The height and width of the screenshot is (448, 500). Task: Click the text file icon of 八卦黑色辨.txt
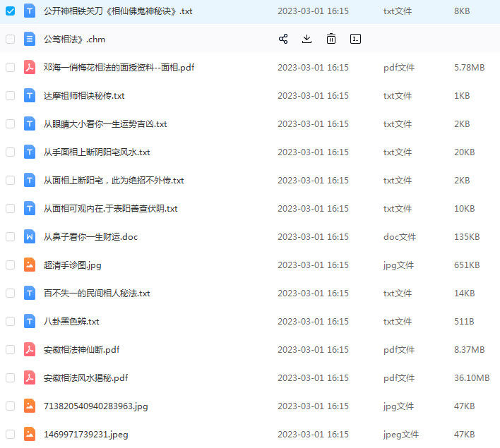30,322
